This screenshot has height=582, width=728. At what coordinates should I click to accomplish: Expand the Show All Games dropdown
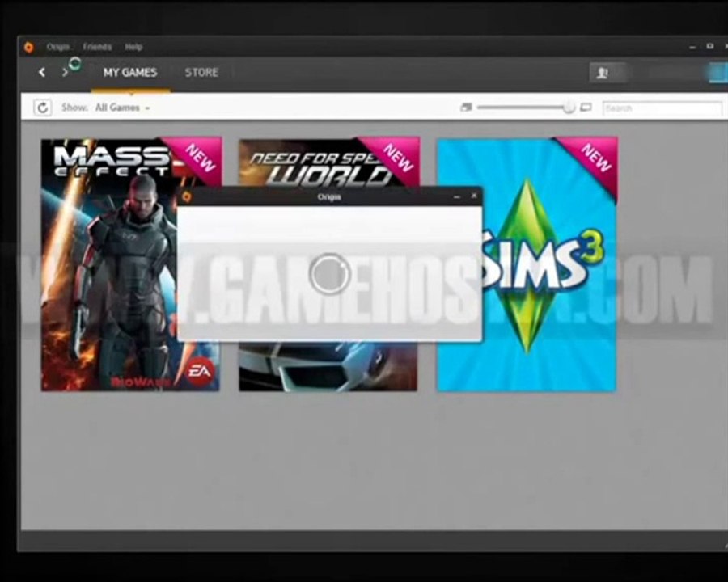point(122,108)
